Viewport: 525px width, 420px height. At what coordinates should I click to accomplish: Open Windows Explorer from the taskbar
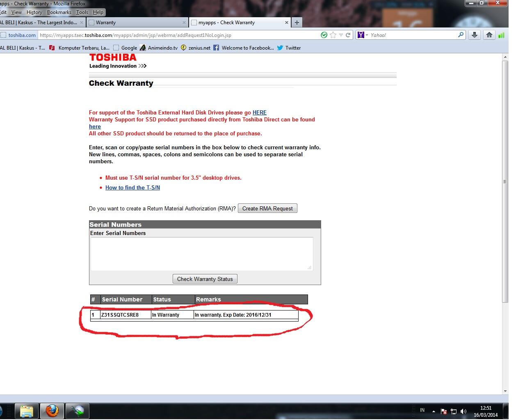point(27,411)
